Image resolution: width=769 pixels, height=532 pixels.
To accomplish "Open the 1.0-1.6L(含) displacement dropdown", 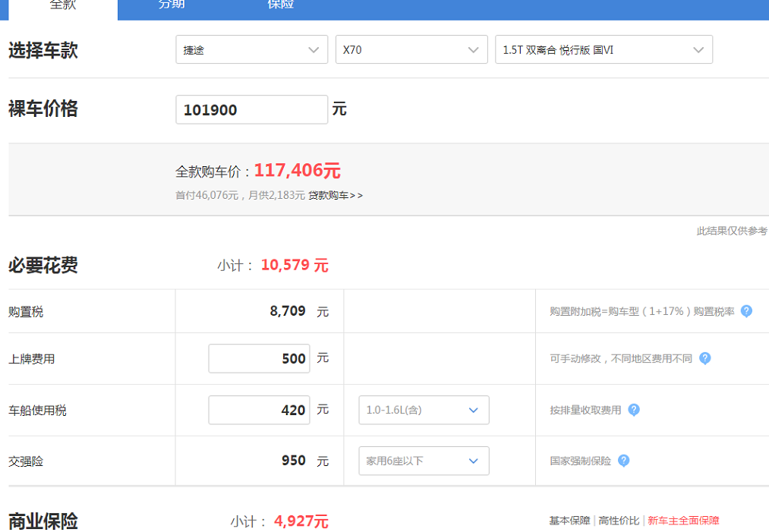I will [x=424, y=410].
